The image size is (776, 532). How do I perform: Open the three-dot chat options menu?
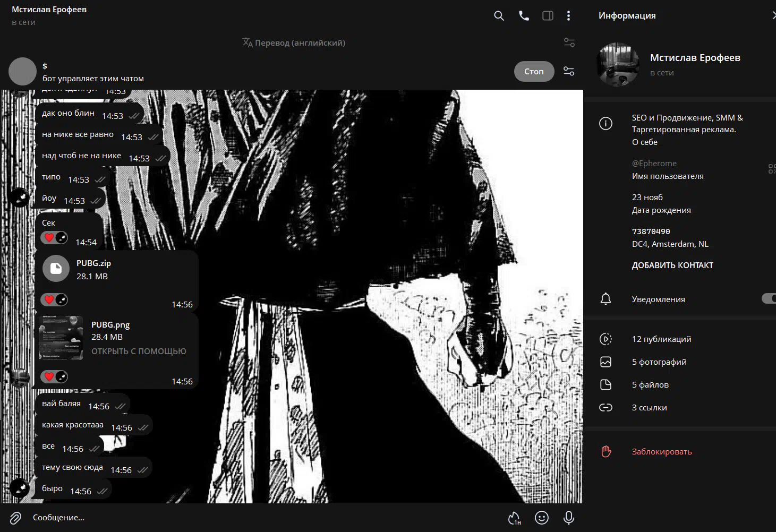[568, 16]
